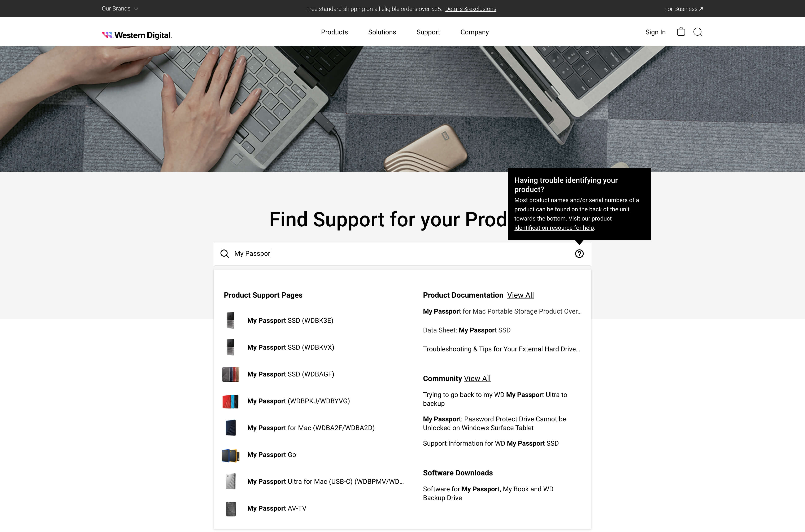Open product identification resource link in tooltip
This screenshot has width=805, height=532.
click(563, 223)
